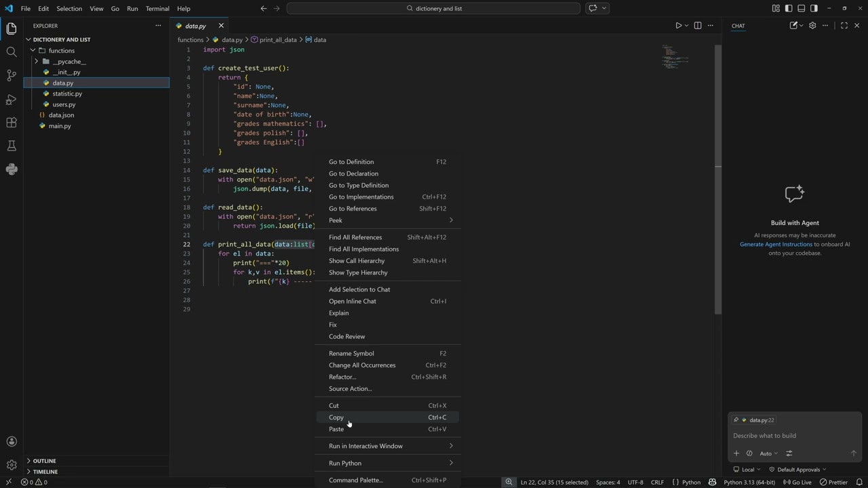Select Rename Symbol in the context menu
This screenshot has height=488, width=868.
pos(389,354)
